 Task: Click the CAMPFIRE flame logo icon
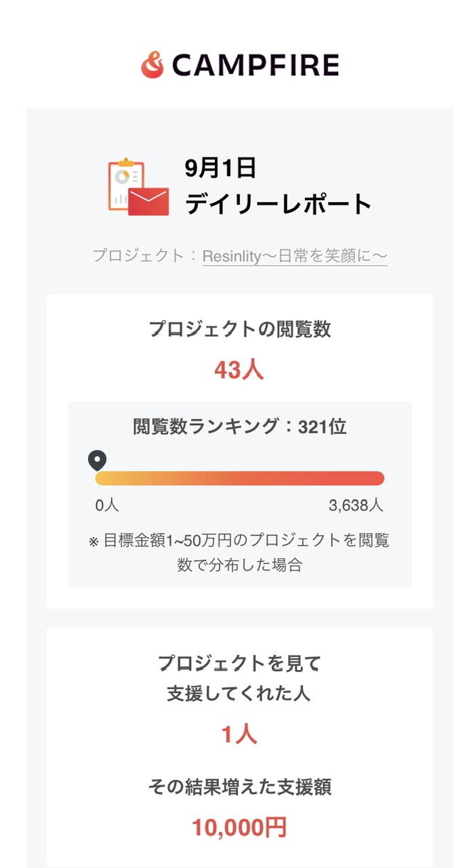(152, 65)
